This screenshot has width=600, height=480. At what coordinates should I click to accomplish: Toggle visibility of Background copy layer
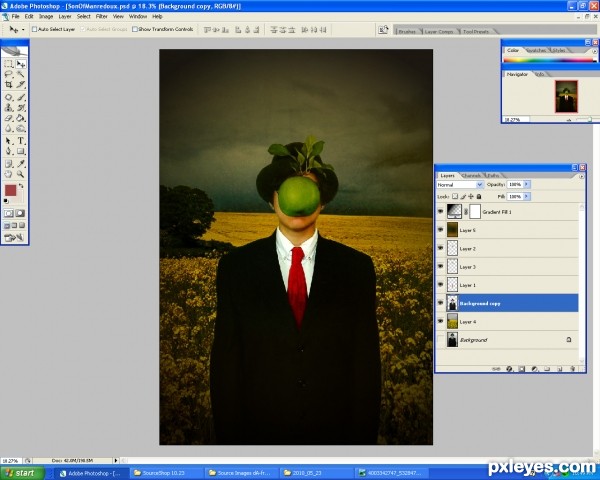pyautogui.click(x=440, y=303)
